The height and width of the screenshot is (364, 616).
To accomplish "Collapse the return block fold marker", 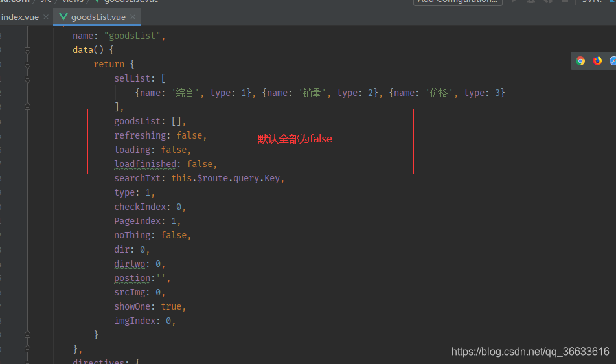I will pos(27,64).
